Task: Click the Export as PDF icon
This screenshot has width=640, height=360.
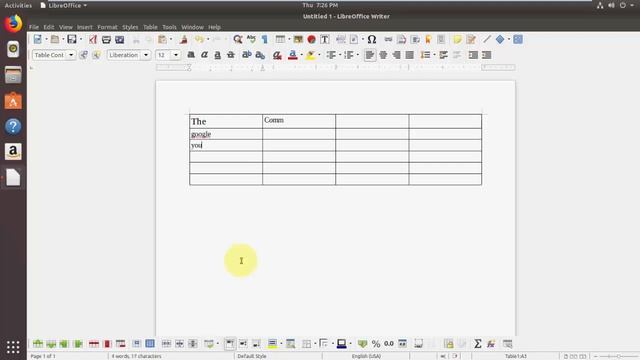Action: pyautogui.click(x=93, y=40)
